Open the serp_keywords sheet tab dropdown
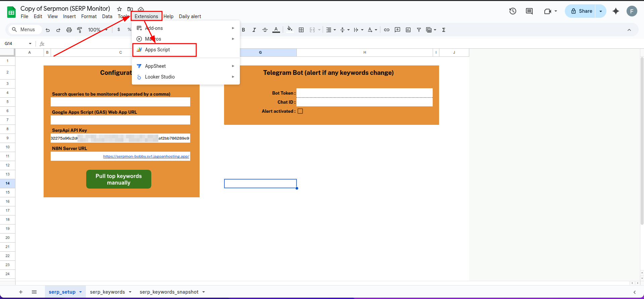The width and height of the screenshot is (644, 299). (x=130, y=292)
